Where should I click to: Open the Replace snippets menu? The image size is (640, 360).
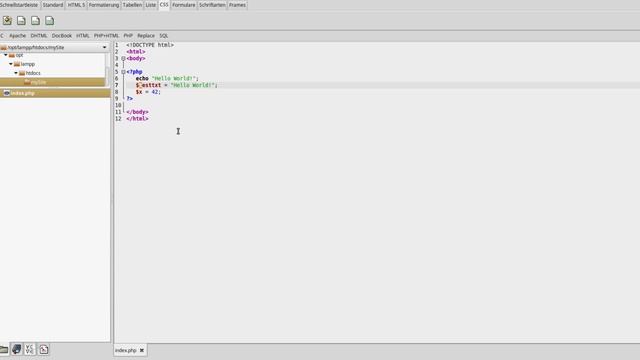click(x=146, y=36)
